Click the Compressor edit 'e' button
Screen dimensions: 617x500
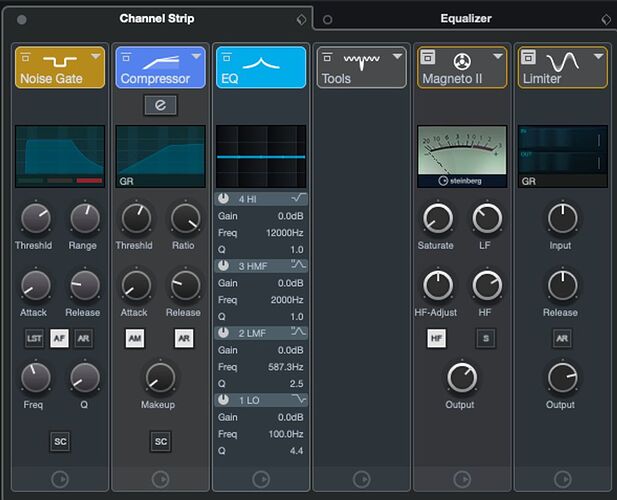click(161, 105)
